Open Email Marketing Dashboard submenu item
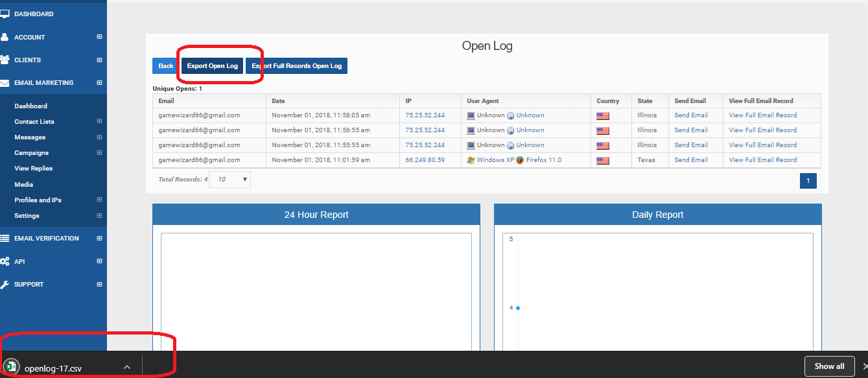This screenshot has height=378, width=868. point(30,106)
